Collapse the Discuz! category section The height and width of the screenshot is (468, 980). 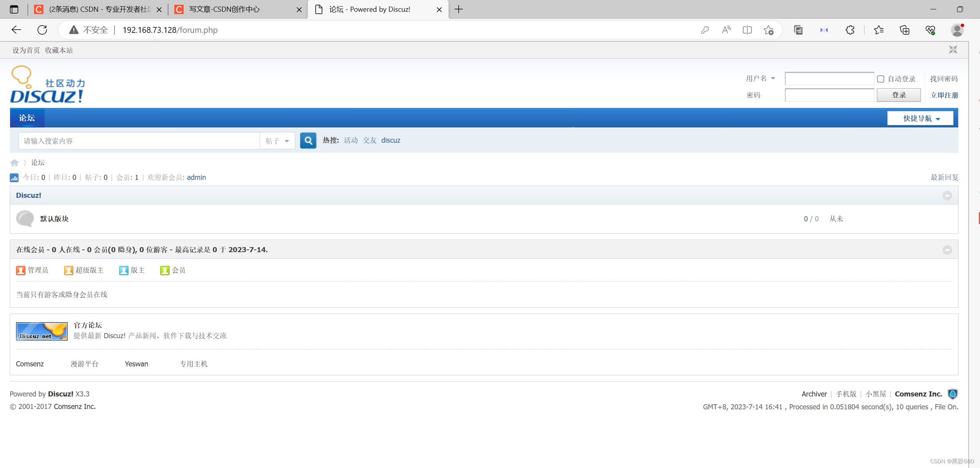947,195
